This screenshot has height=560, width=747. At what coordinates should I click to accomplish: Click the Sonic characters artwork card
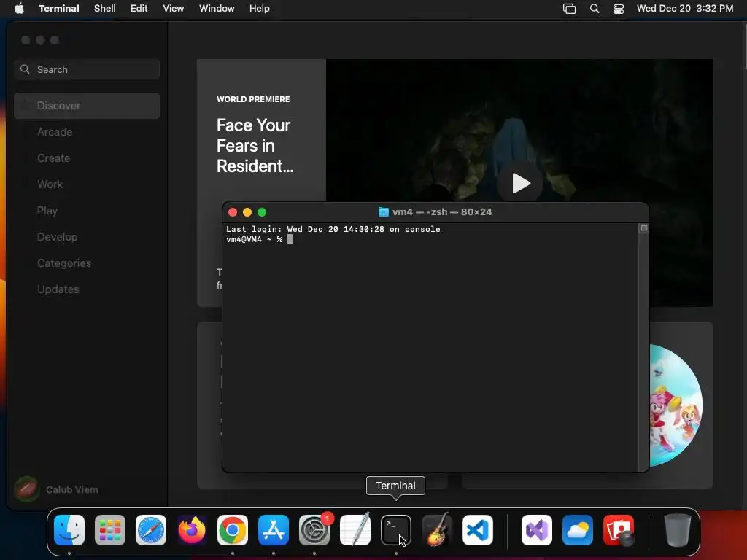(x=676, y=405)
